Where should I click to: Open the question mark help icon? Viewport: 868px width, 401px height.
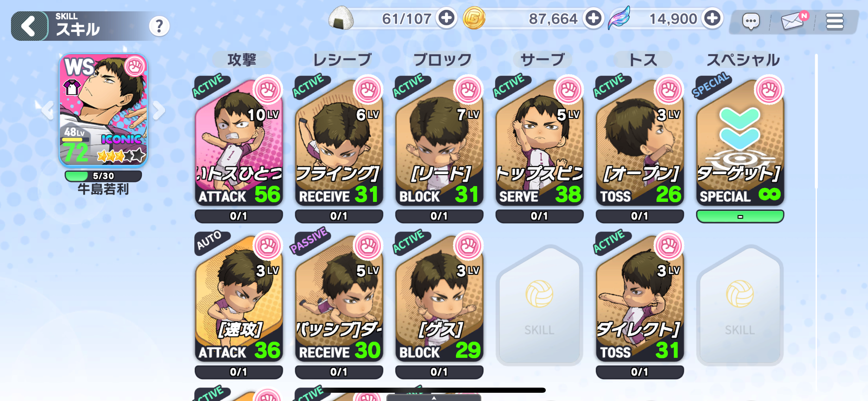pyautogui.click(x=159, y=26)
